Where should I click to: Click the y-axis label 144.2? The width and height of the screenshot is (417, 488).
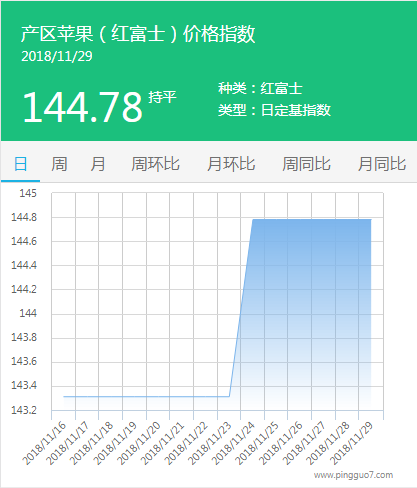[24, 289]
